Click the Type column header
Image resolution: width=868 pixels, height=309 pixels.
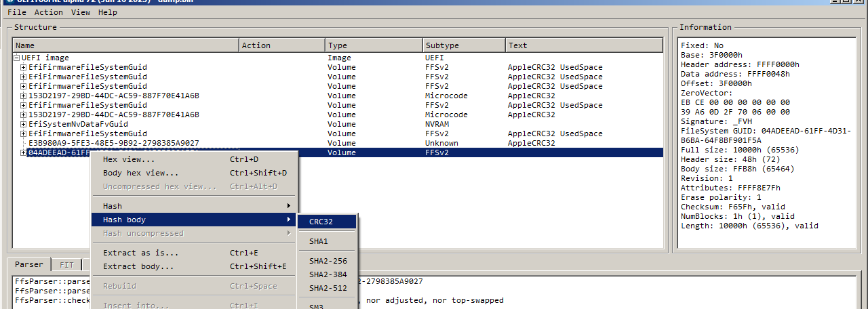374,45
